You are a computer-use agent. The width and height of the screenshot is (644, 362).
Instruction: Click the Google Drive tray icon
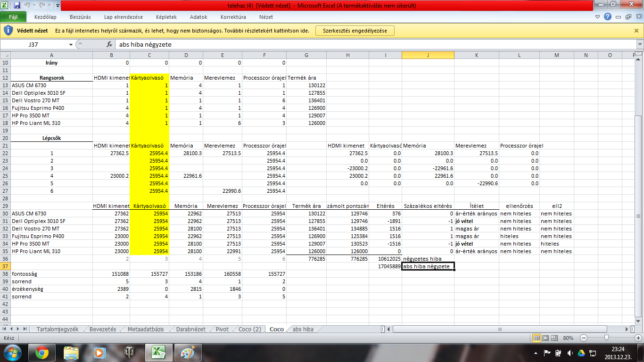pos(581,353)
